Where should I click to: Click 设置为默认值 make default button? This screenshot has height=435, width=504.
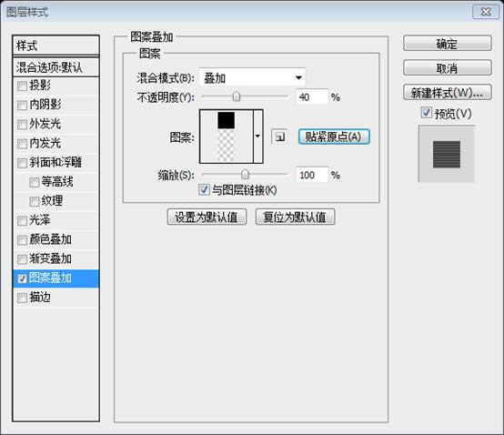pos(207,217)
